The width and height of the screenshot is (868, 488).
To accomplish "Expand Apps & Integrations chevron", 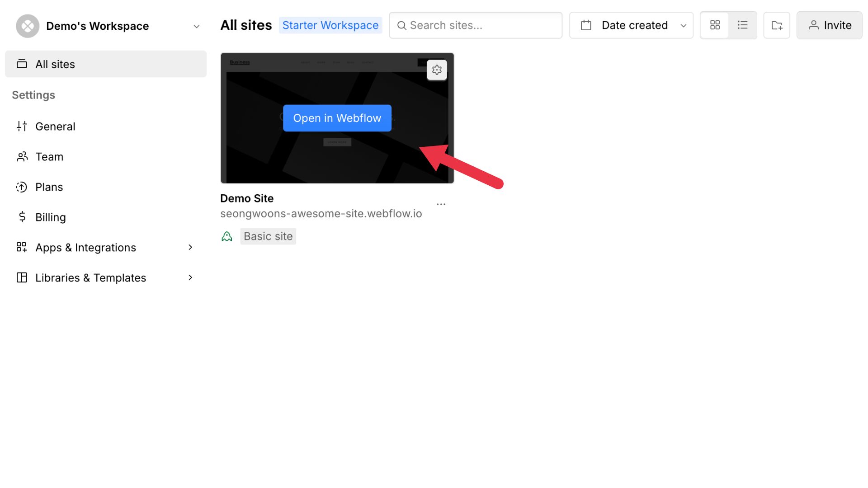I will point(190,247).
